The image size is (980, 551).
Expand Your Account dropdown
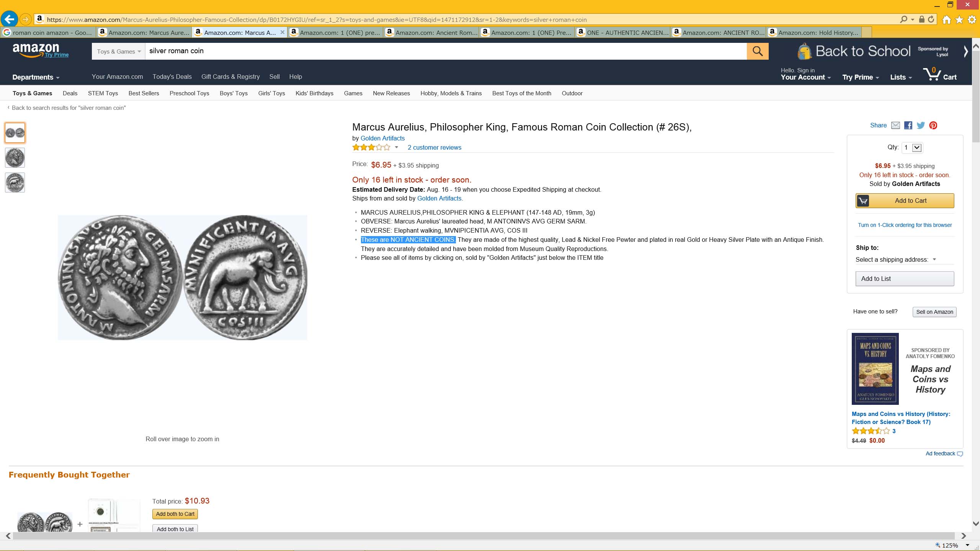[x=805, y=77]
